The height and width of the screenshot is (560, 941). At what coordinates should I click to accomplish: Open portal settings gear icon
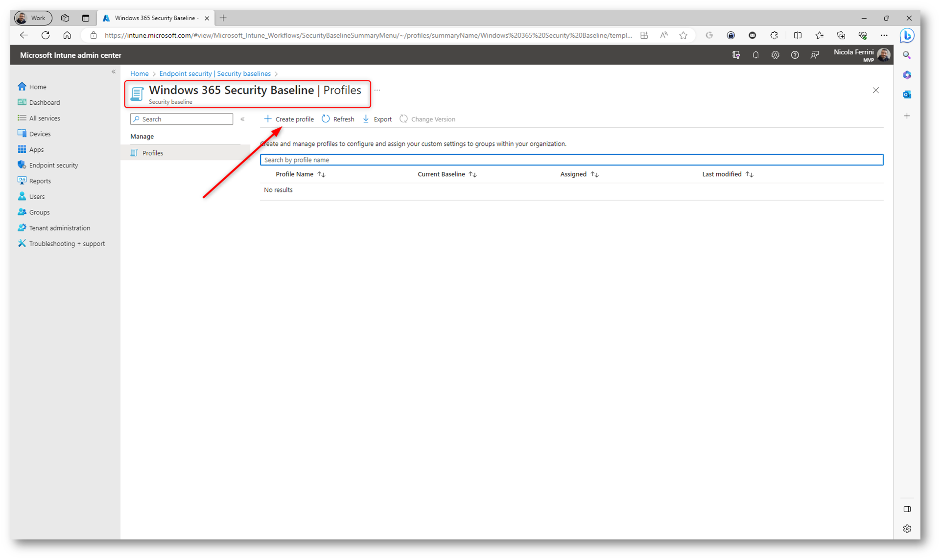tap(776, 55)
